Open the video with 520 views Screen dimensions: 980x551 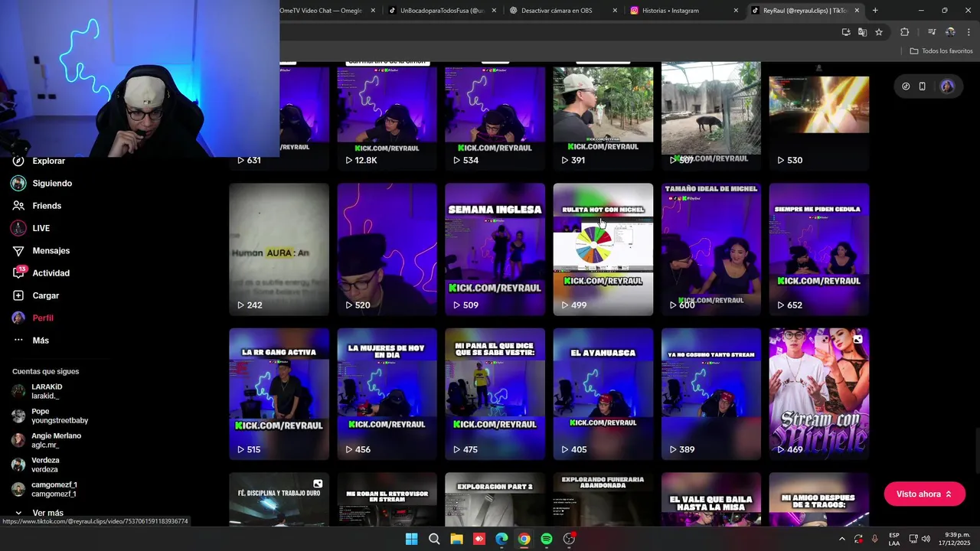[387, 249]
